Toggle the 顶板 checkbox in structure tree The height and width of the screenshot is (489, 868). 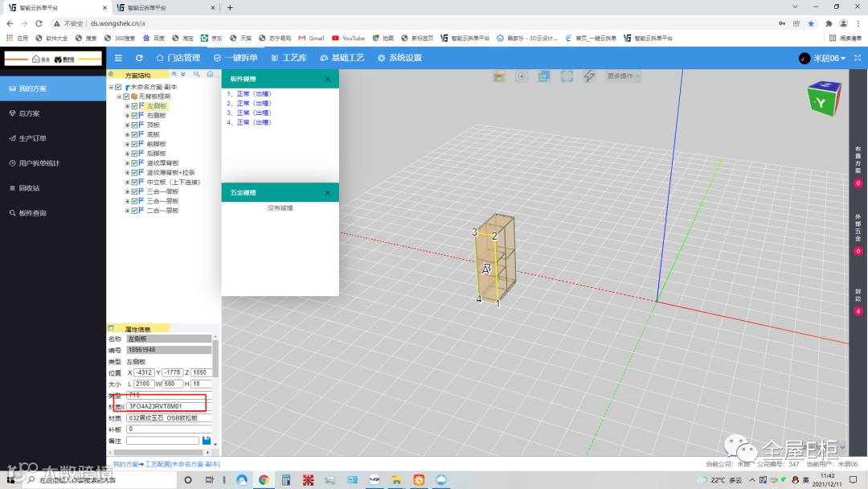click(x=134, y=125)
